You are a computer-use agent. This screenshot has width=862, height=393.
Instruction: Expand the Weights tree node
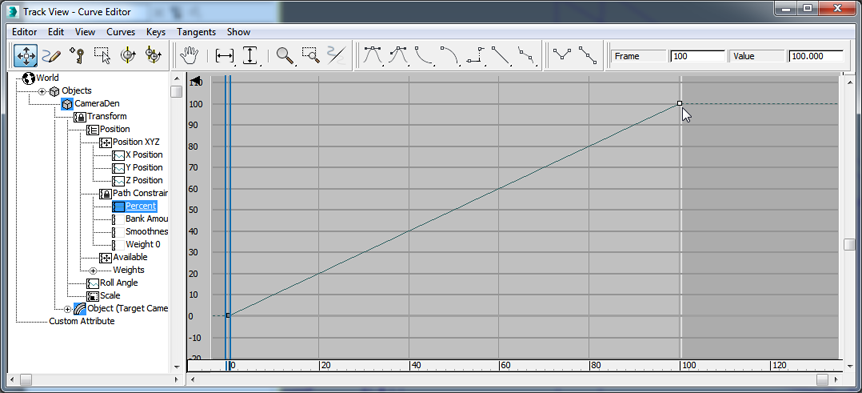(x=93, y=270)
